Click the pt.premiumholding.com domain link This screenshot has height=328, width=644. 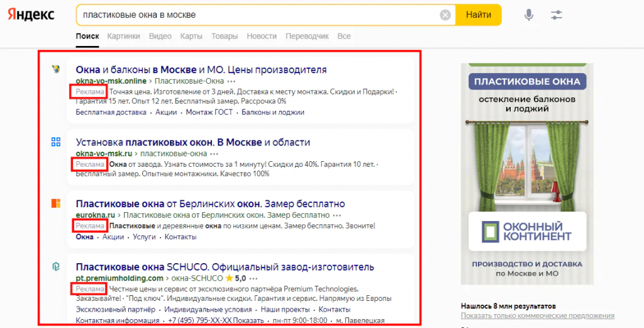coord(119,278)
